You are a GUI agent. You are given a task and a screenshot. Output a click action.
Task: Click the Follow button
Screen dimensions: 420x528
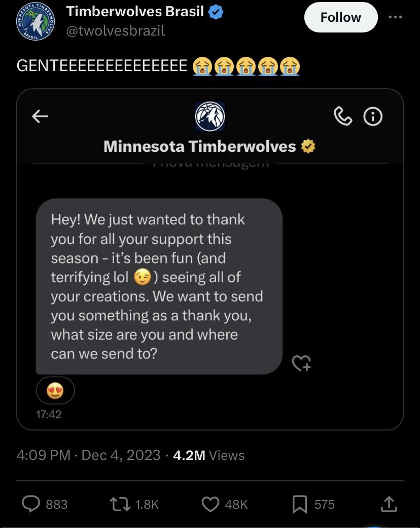(x=340, y=17)
